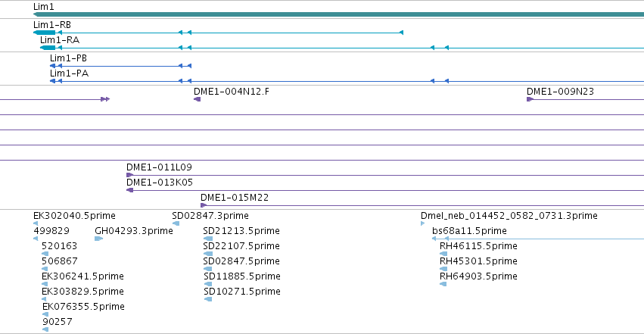Click the DME1-011L09 start arrow
The height and width of the screenshot is (334, 644).
click(x=130, y=175)
